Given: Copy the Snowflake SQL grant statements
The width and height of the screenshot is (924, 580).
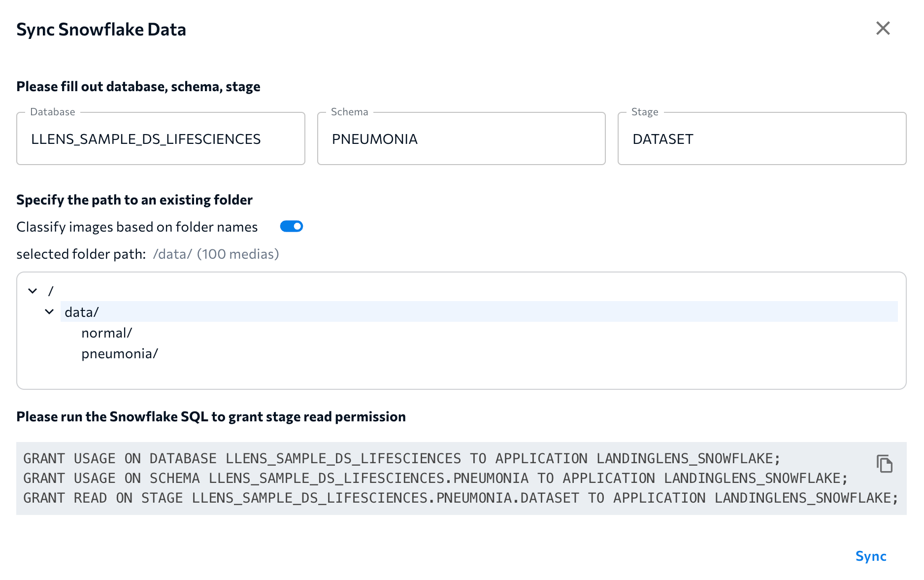Looking at the screenshot, I should click(x=884, y=464).
